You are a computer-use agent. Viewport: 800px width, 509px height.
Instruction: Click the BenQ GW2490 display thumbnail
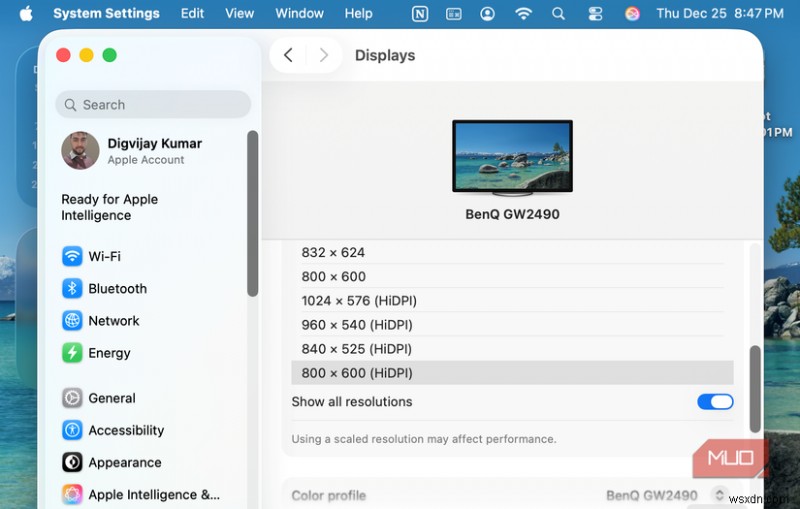512,158
